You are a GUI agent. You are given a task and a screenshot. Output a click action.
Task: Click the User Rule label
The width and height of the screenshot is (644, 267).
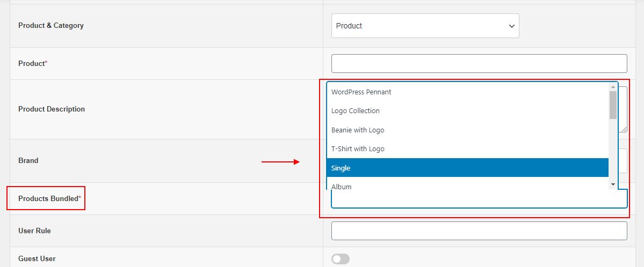coord(34,231)
